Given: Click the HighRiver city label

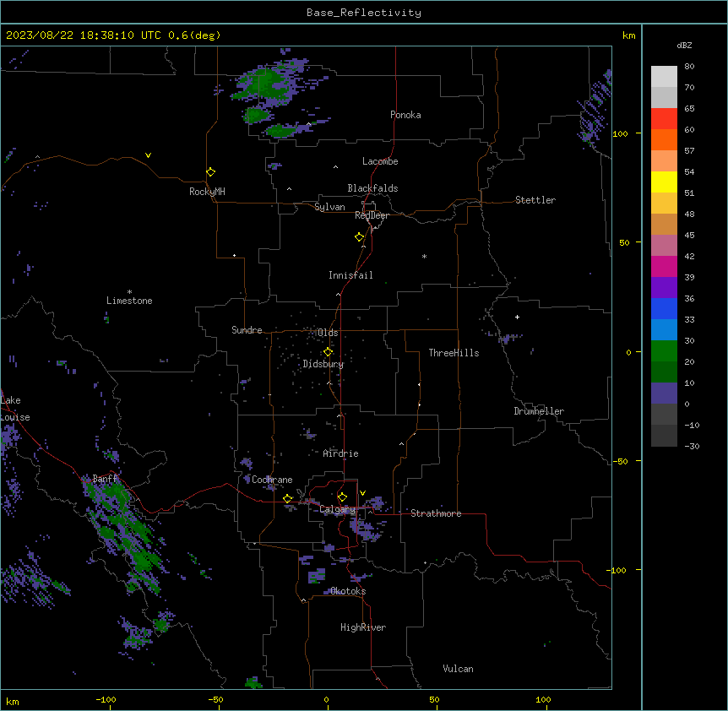Looking at the screenshot, I should [363, 627].
